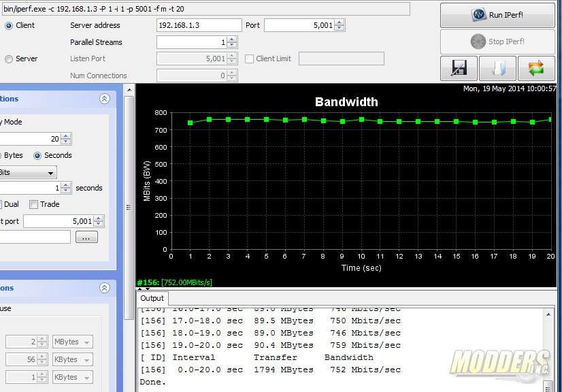Screen dimensions: 562x392
Task: Click the Listen Port value field
Action: pyautogui.click(x=192, y=59)
